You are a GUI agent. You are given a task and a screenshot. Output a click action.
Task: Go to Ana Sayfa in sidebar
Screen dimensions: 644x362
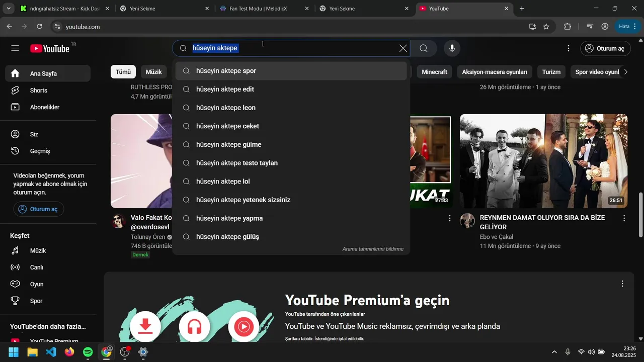[48, 73]
